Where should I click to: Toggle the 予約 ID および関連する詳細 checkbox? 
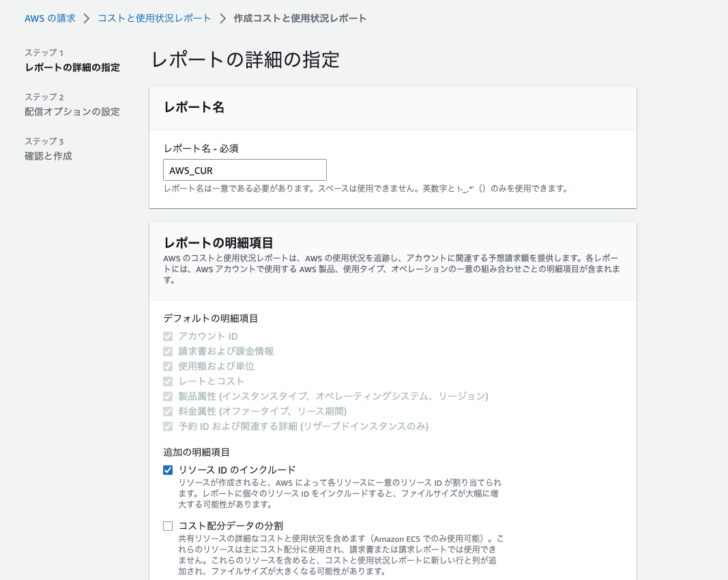[168, 426]
